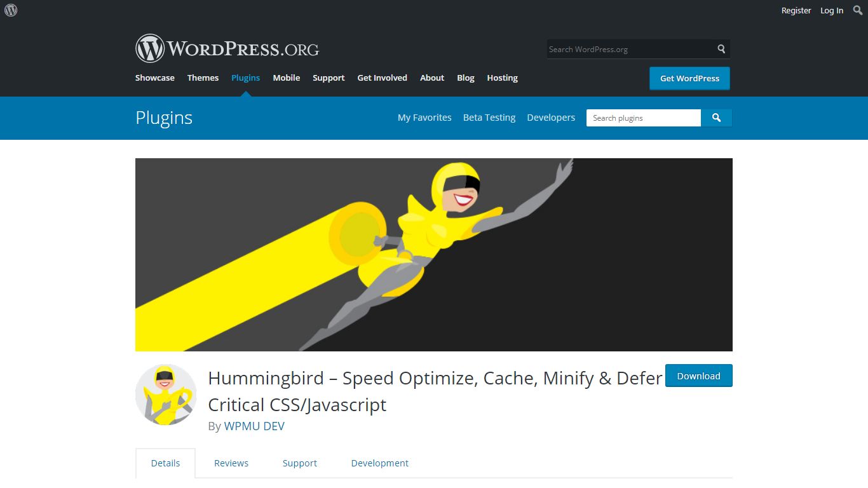The height and width of the screenshot is (488, 868).
Task: Click the Hummingbird plugin banner image
Action: tap(434, 254)
